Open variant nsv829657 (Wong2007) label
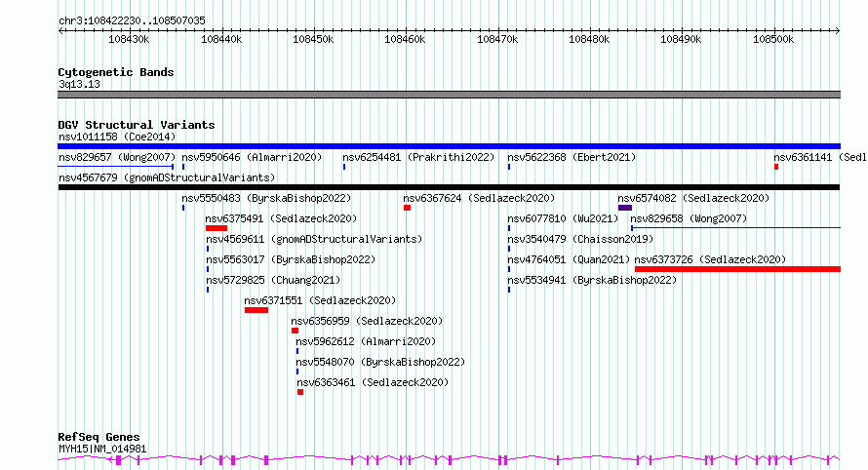The image size is (868, 470). (x=117, y=157)
